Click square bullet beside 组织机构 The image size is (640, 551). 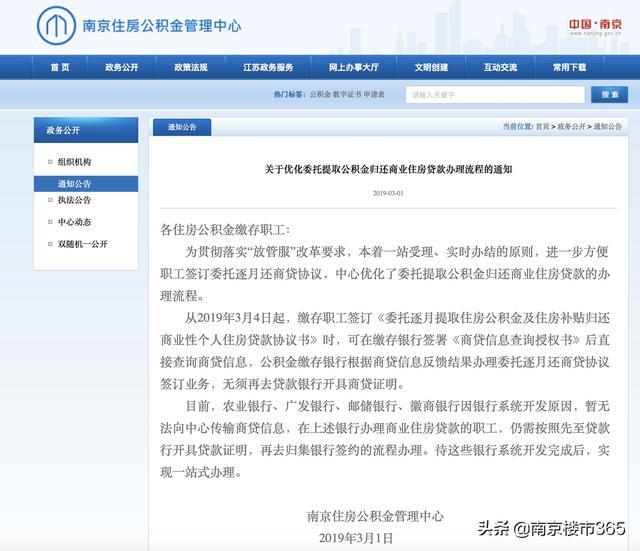[50, 162]
